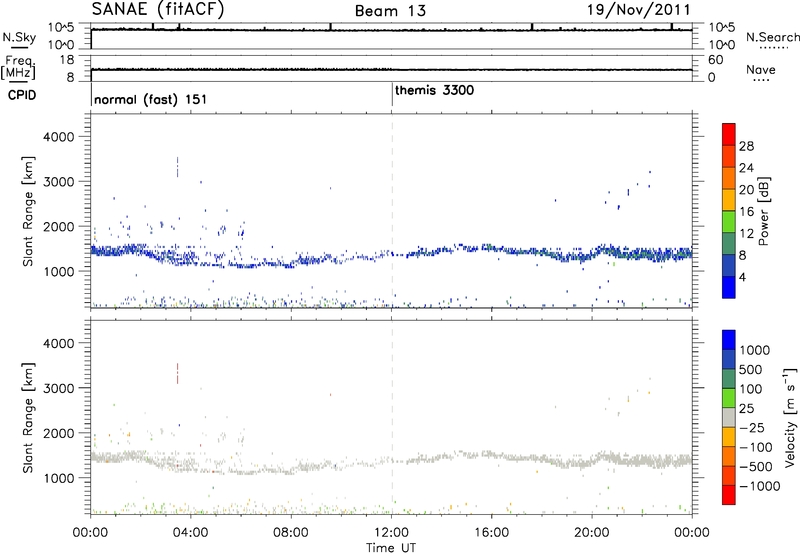Click the N.Search legend label
Viewport: 800px width, 554px height.
[773, 37]
